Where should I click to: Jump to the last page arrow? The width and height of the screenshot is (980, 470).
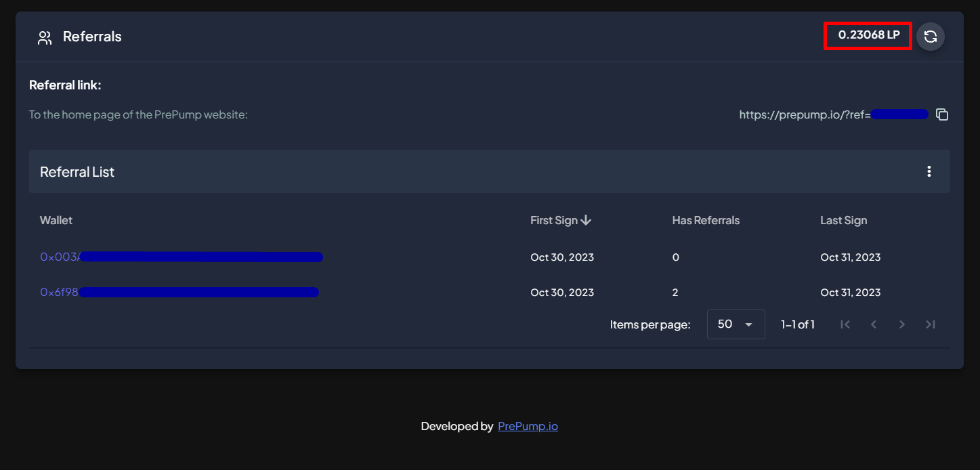coord(931,324)
